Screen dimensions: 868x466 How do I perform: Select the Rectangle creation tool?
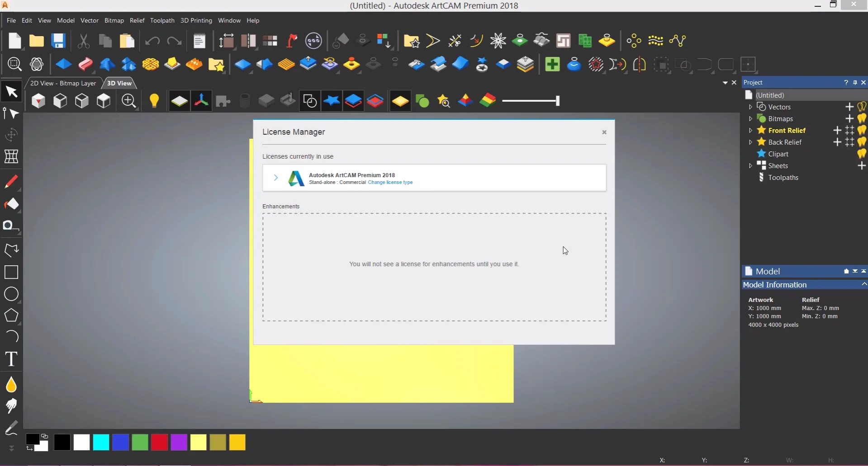click(11, 272)
